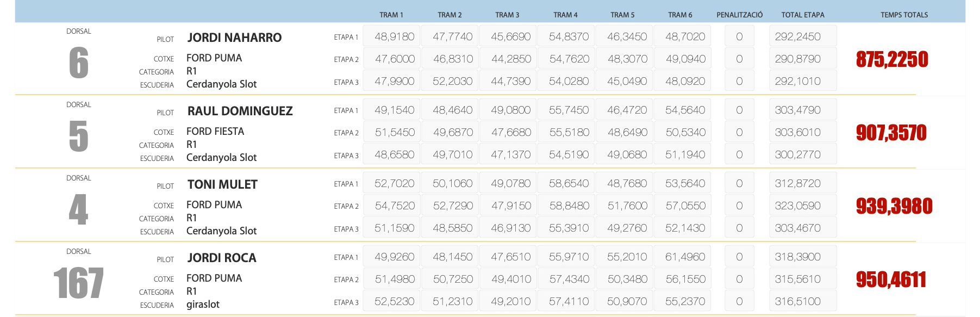Click the TOTAL ETAPA column header
The height and width of the screenshot is (317, 980).
(x=802, y=15)
